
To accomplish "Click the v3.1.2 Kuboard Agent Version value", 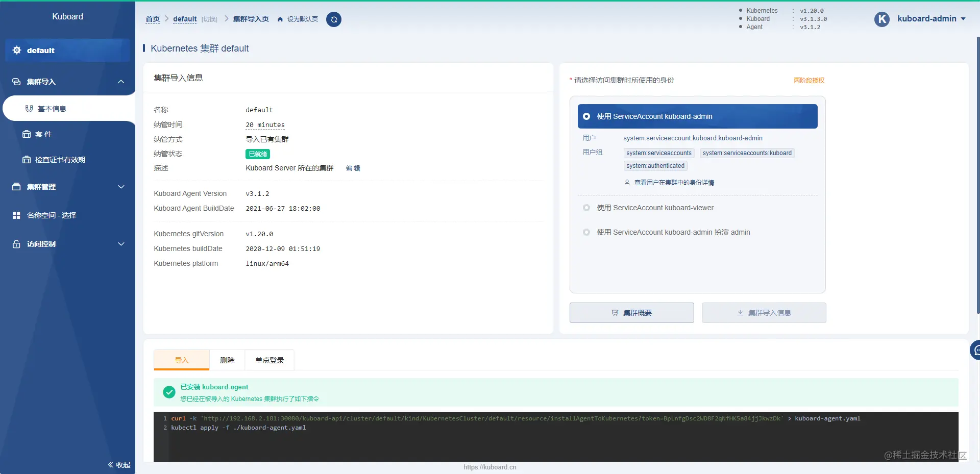I will 257,193.
